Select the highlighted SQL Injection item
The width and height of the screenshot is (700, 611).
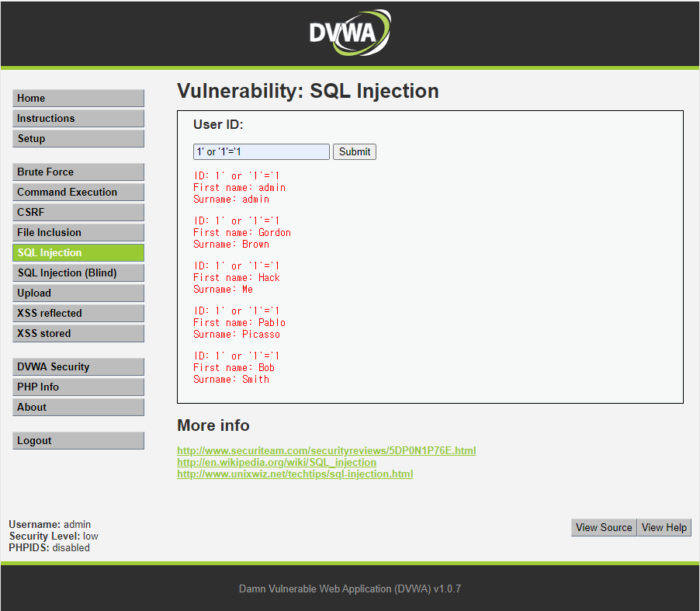pyautogui.click(x=78, y=253)
